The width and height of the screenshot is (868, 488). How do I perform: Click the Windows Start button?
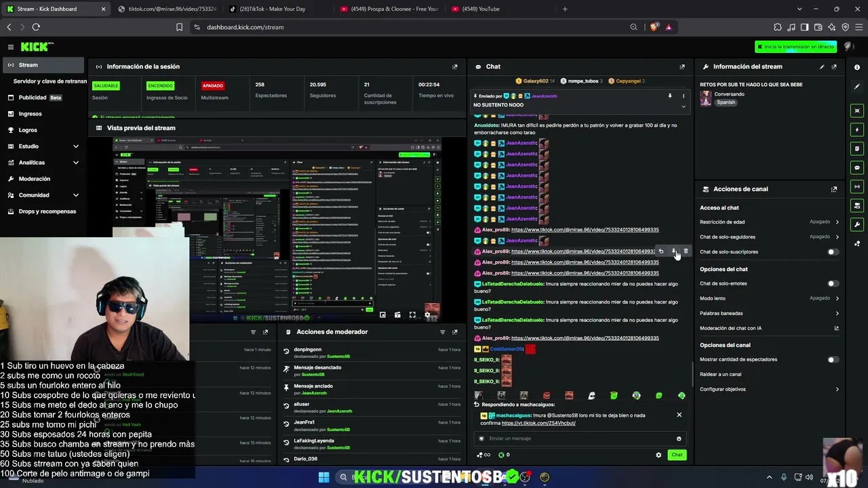coord(323,478)
